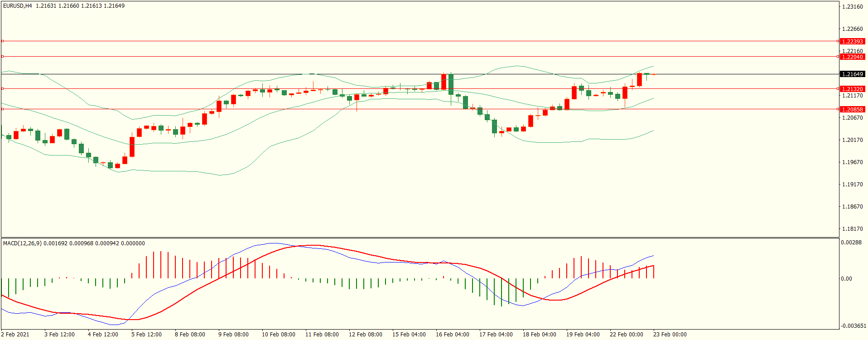Viewport: 868px width, 340px height.
Task: Click the 2 Feb 2021 date label
Action: [15, 335]
